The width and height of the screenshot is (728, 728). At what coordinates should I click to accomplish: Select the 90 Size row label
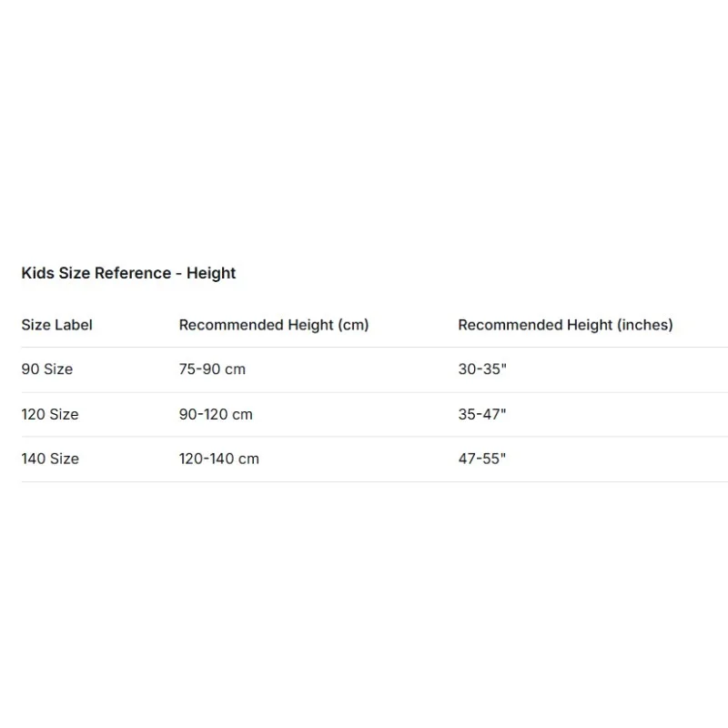(47, 369)
